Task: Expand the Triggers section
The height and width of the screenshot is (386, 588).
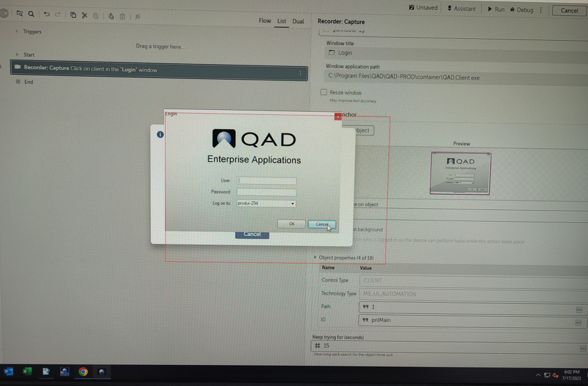Action: click(17, 31)
